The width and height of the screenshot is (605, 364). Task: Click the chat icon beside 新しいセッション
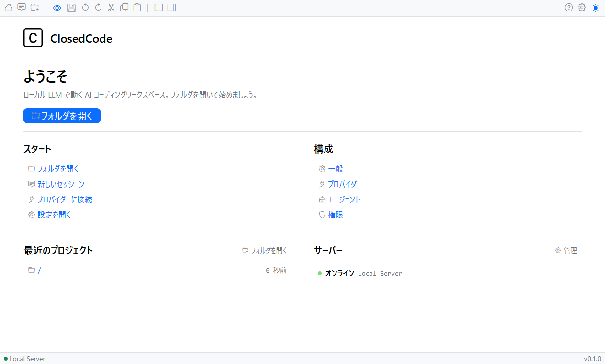pos(32,184)
